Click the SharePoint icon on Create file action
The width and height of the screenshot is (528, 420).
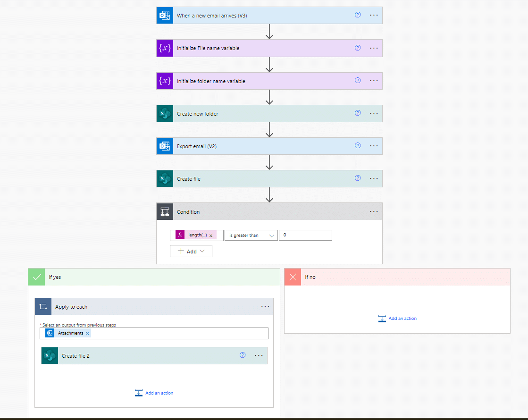click(164, 178)
